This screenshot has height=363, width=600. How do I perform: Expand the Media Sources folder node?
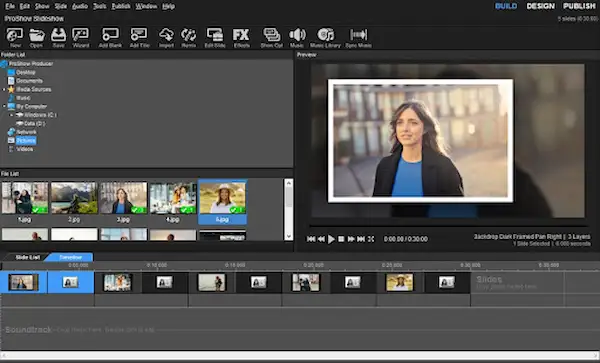(4, 90)
